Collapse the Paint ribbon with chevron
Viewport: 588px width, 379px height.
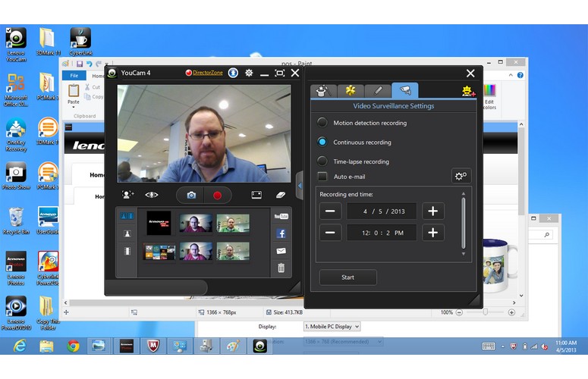click(511, 75)
